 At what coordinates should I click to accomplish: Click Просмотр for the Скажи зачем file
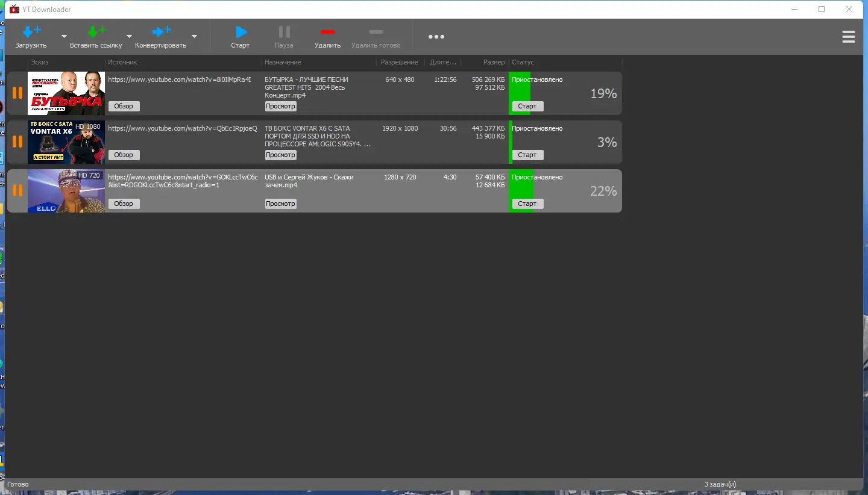281,204
